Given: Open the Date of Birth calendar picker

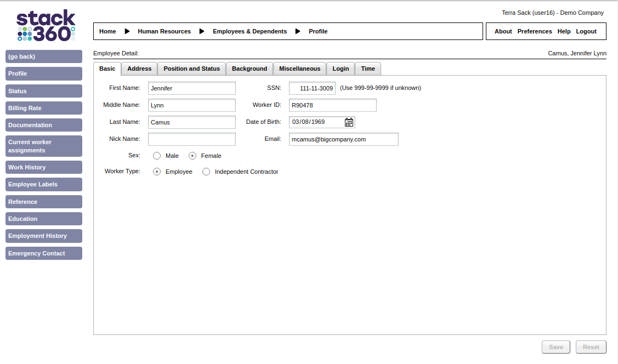Looking at the screenshot, I should 349,122.
